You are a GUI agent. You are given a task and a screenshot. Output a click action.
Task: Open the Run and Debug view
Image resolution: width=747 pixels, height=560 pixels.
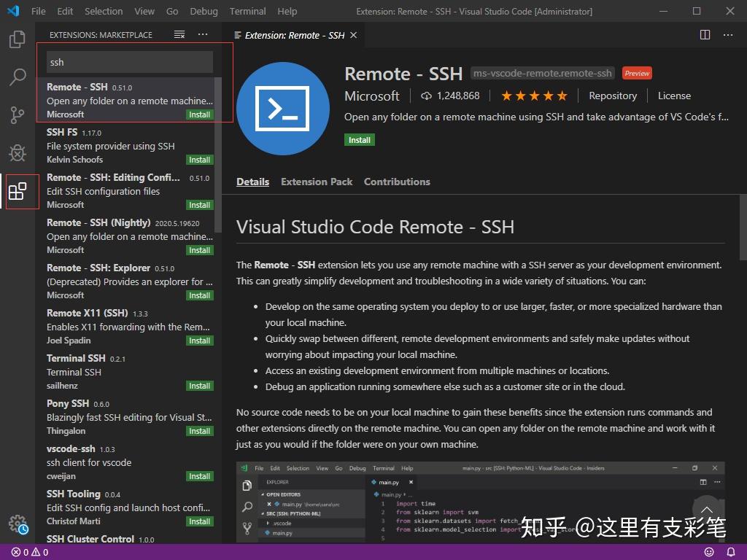16,153
